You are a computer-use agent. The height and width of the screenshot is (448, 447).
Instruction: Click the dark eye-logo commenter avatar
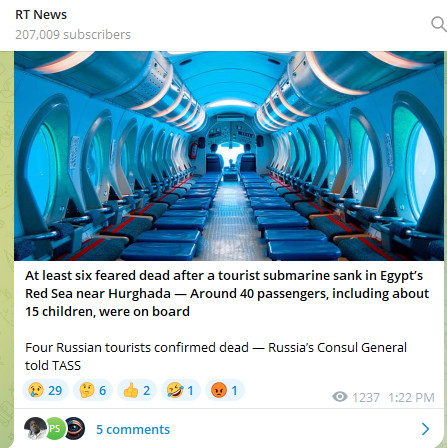click(74, 428)
